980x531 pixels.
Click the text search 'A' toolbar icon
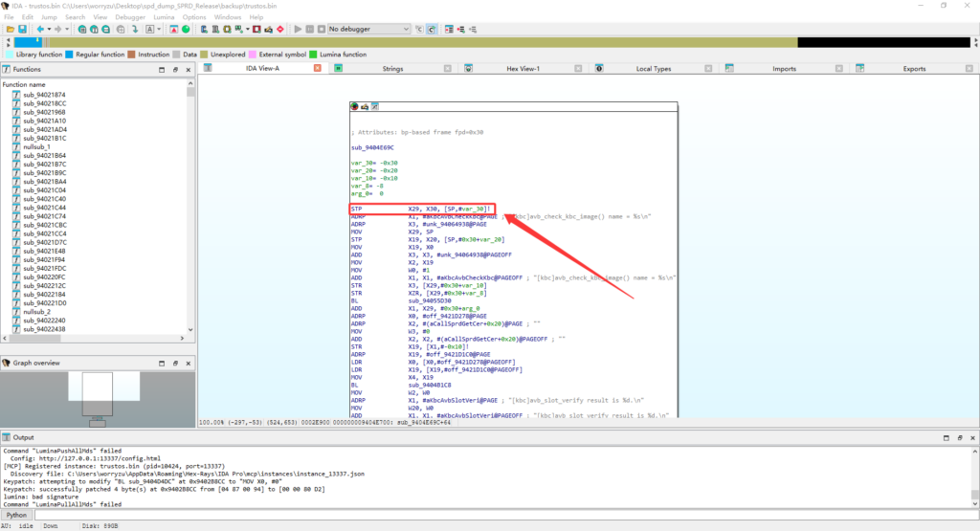[150, 29]
